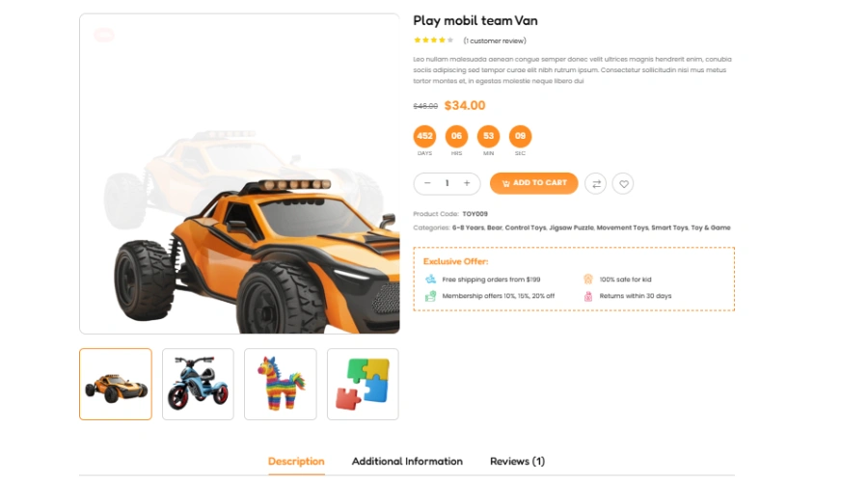Select the jigsaw puzzle pieces thumbnail
The width and height of the screenshot is (868, 482).
point(363,384)
